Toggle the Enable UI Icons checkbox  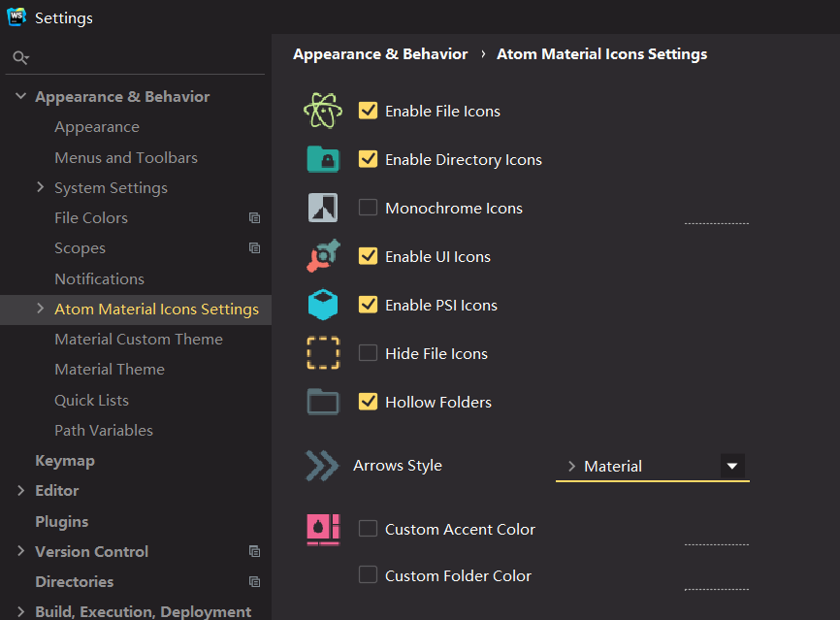click(368, 256)
